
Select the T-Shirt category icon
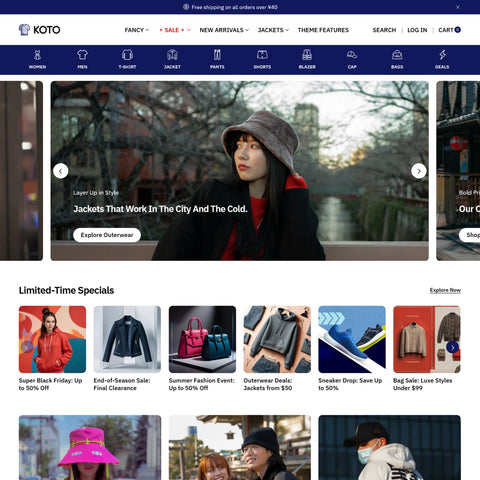[127, 55]
